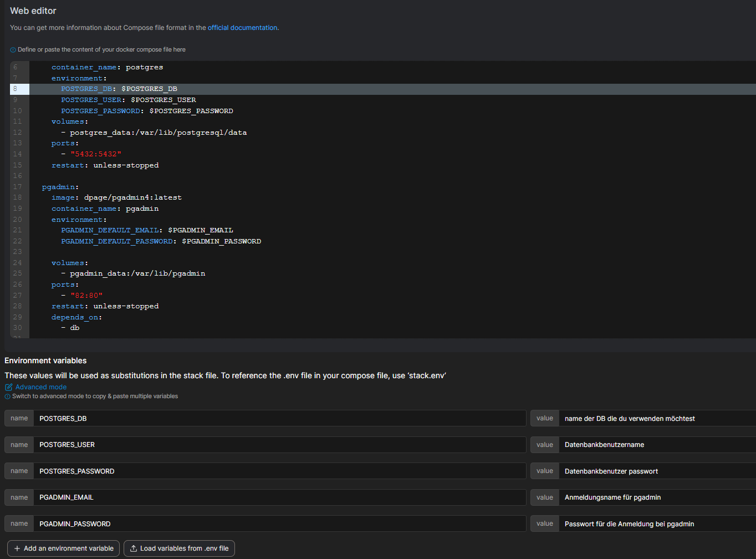Click info icon beside compose file hint

pyautogui.click(x=13, y=50)
